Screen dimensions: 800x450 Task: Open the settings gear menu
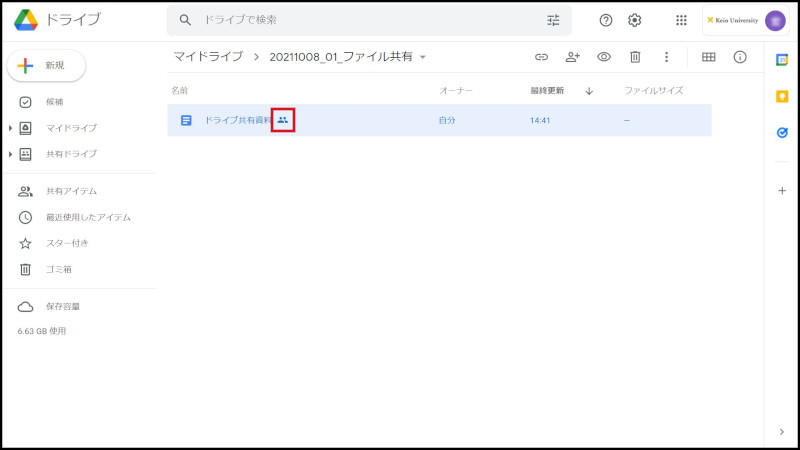tap(635, 20)
